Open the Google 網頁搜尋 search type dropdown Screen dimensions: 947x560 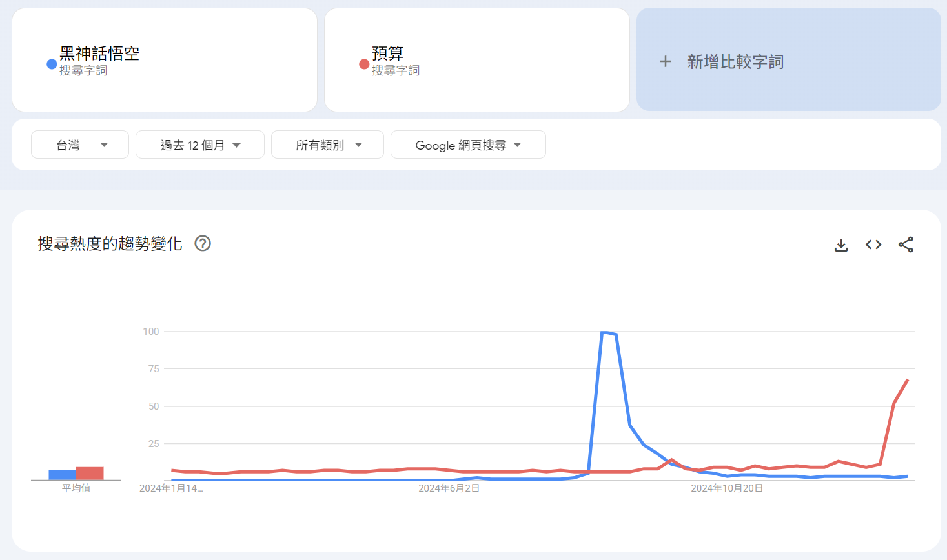click(x=468, y=145)
